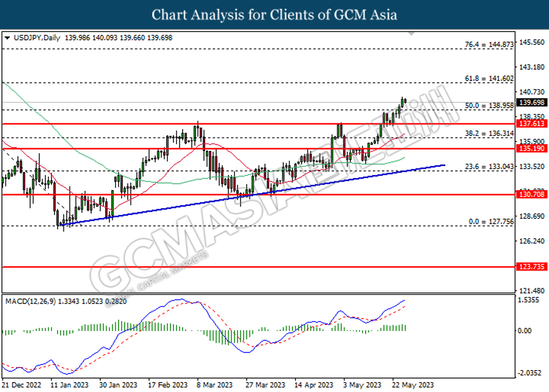549x392 pixels.
Task: Click the price axis value 121.480
Action: tap(532, 291)
